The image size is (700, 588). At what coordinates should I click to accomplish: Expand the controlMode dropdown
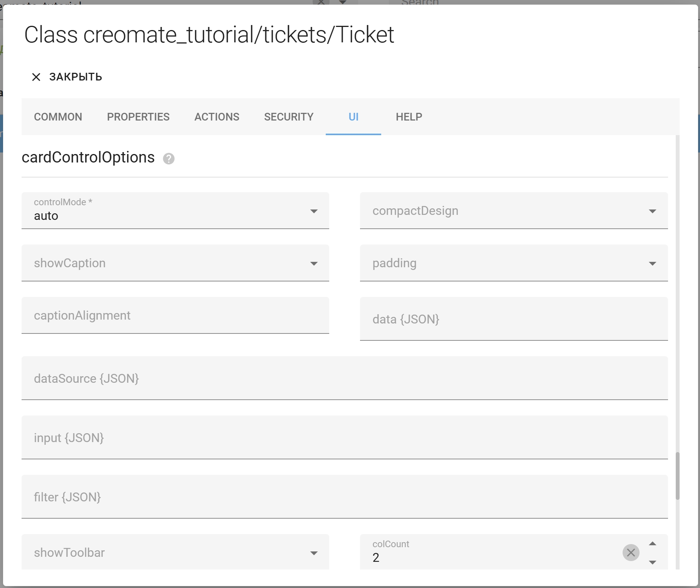coord(314,211)
